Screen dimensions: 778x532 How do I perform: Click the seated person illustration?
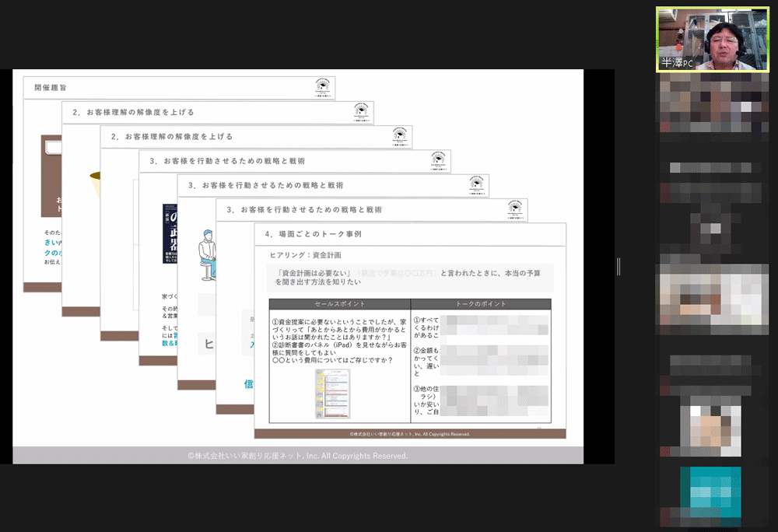pos(206,254)
